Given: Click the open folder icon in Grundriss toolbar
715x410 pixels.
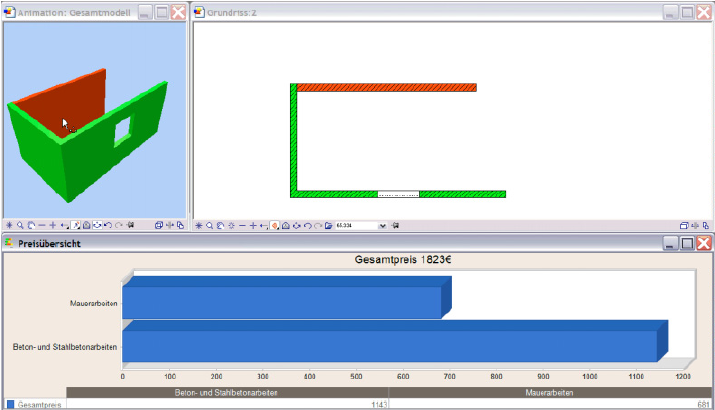Looking at the screenshot, I should point(328,226).
